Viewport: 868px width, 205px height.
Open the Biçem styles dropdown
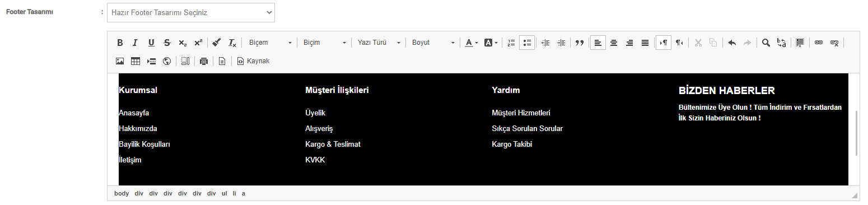[270, 43]
